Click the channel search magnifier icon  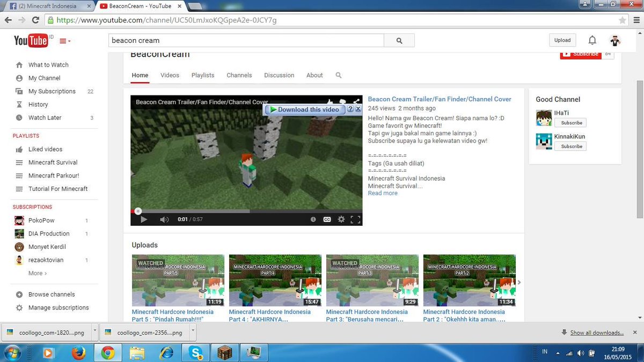[339, 75]
